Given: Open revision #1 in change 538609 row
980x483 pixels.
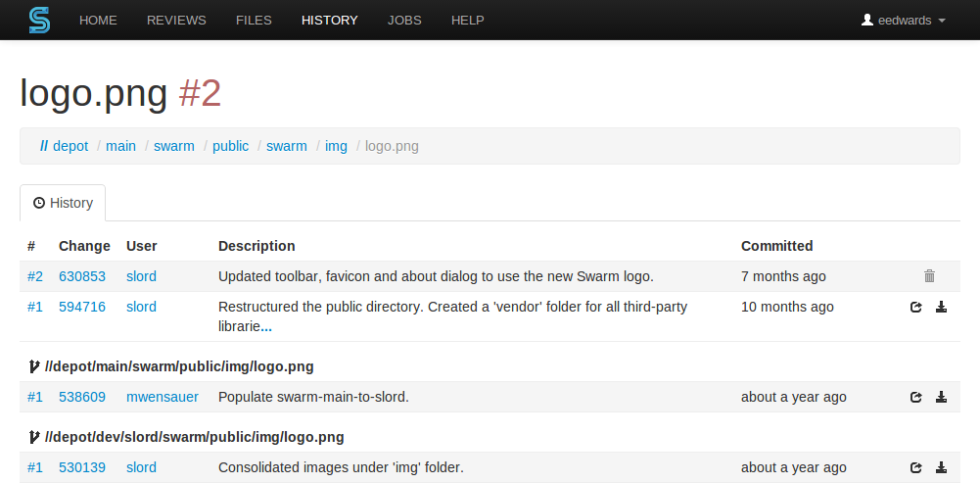Looking at the screenshot, I should coord(35,397).
